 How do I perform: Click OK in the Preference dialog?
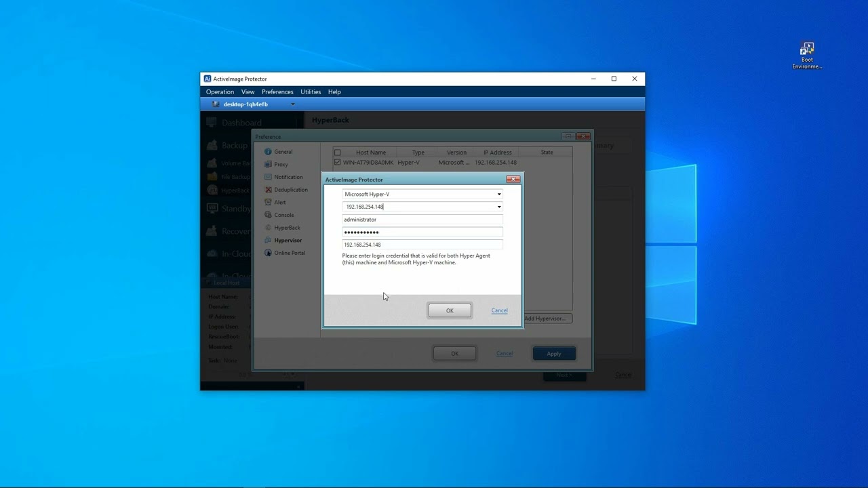(x=454, y=353)
